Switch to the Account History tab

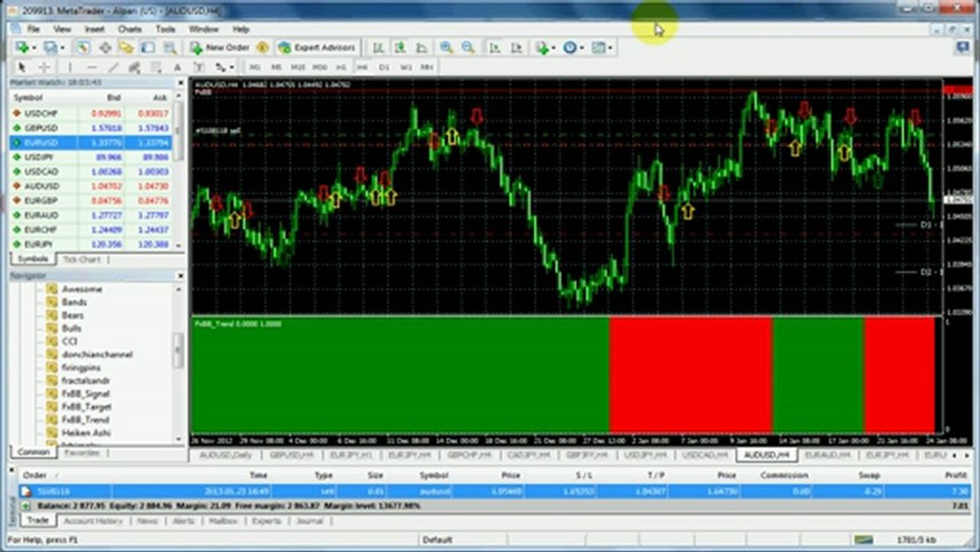93,521
